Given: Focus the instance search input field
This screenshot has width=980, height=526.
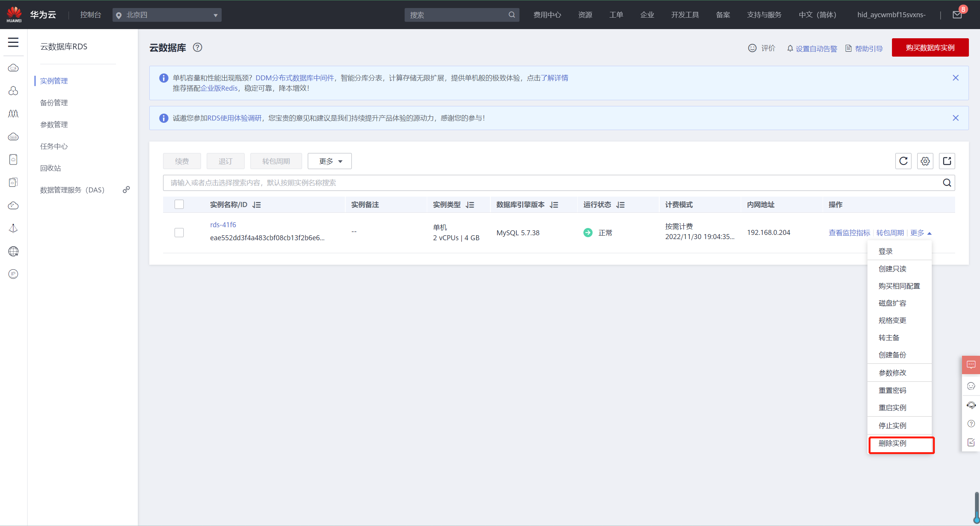Looking at the screenshot, I should click(559, 183).
